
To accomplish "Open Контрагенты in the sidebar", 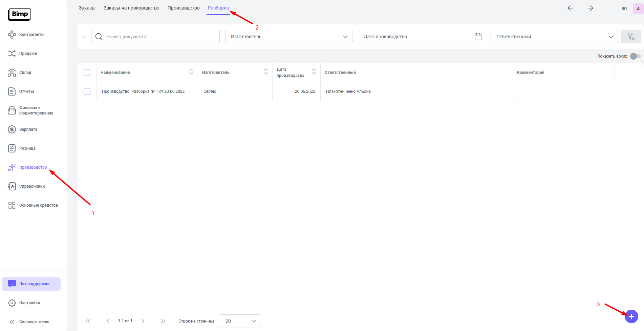I will (x=31, y=35).
